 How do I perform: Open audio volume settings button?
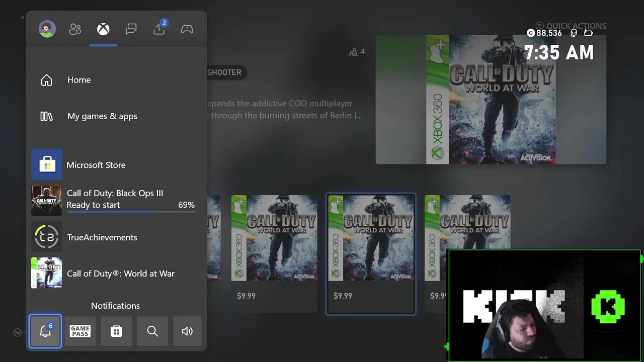pos(187,331)
